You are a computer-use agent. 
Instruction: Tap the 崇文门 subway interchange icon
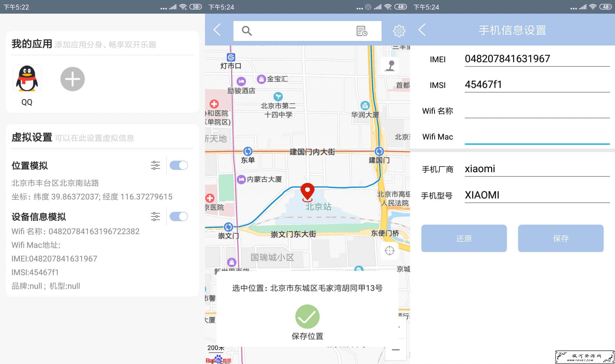tap(228, 227)
